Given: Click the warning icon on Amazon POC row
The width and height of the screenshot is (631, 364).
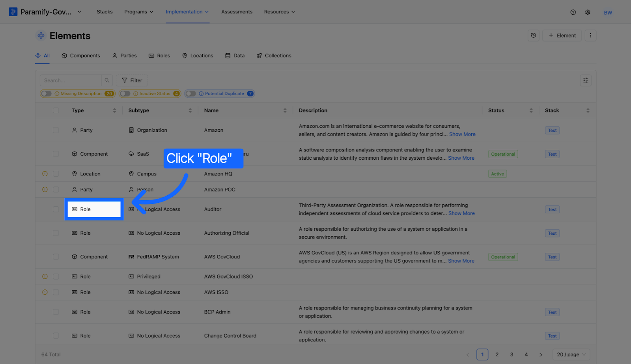Looking at the screenshot, I should point(45,190).
